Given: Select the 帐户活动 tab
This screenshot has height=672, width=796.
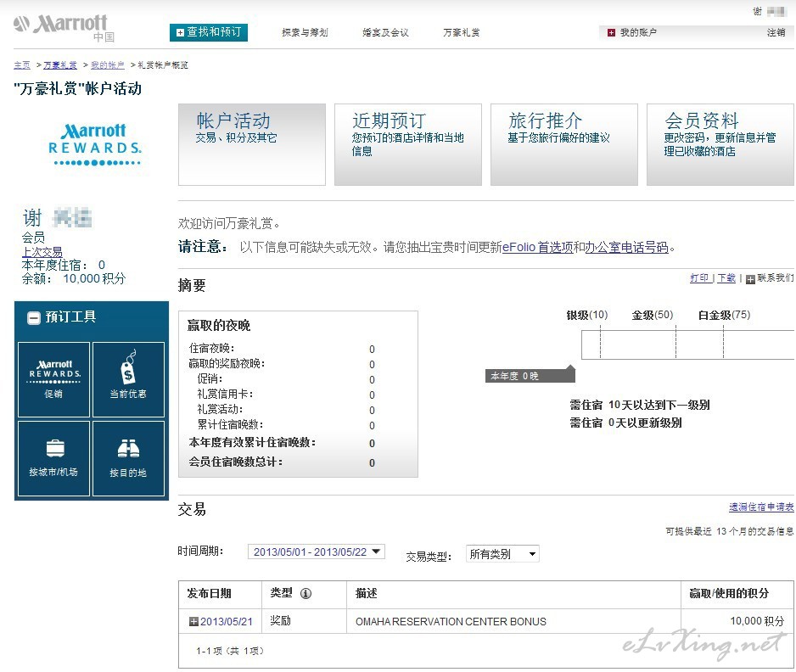Looking at the screenshot, I should point(252,144).
